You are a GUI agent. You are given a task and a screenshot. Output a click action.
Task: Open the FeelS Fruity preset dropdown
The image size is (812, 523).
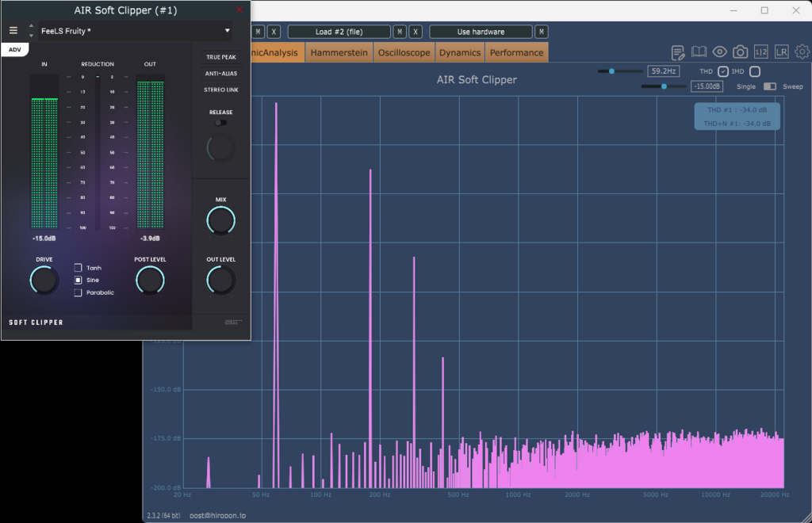tap(135, 31)
